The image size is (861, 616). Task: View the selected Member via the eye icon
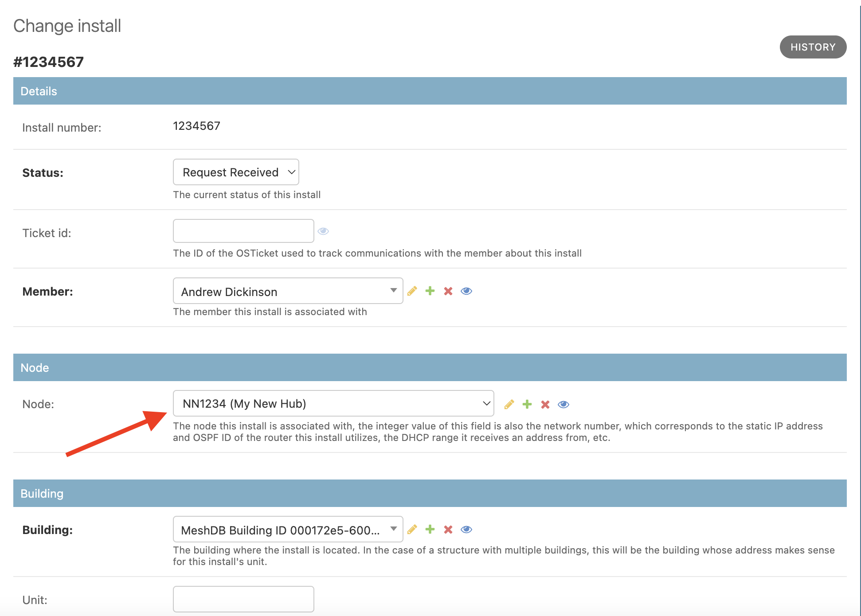(x=466, y=291)
